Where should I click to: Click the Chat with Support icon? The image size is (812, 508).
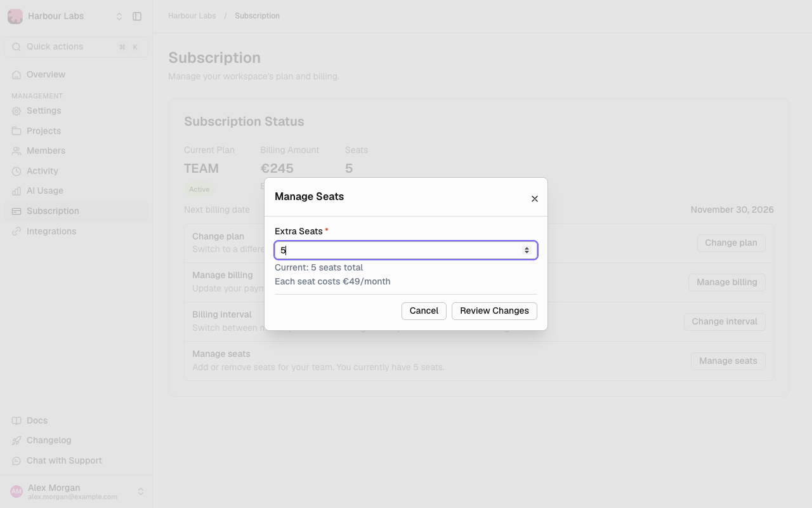coord(16,461)
